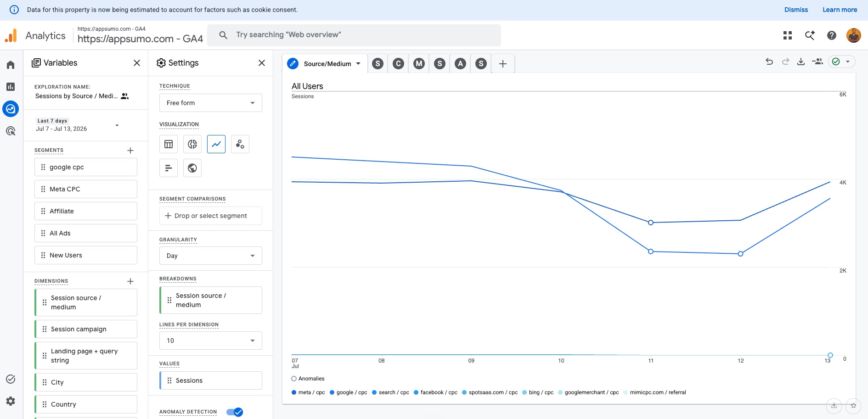Open the appsumo GA4 property selector

pyautogui.click(x=140, y=35)
